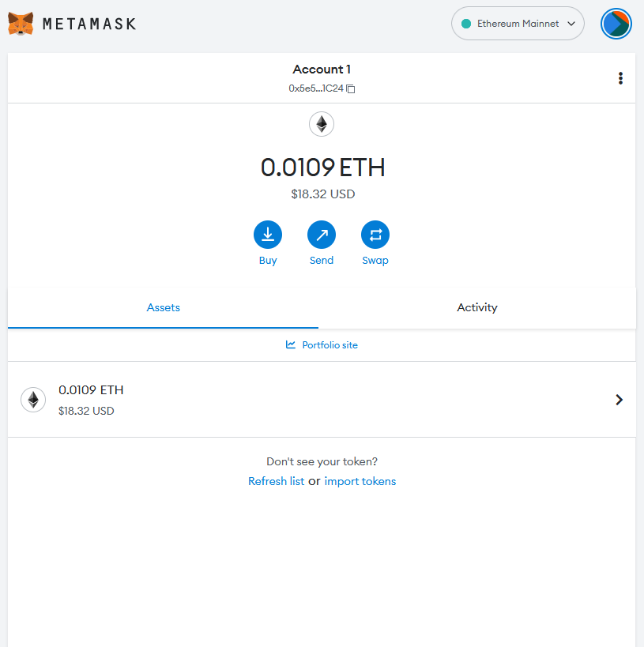644x647 pixels.
Task: Click the $18.32 USD value in asset row
Action: coord(86,411)
